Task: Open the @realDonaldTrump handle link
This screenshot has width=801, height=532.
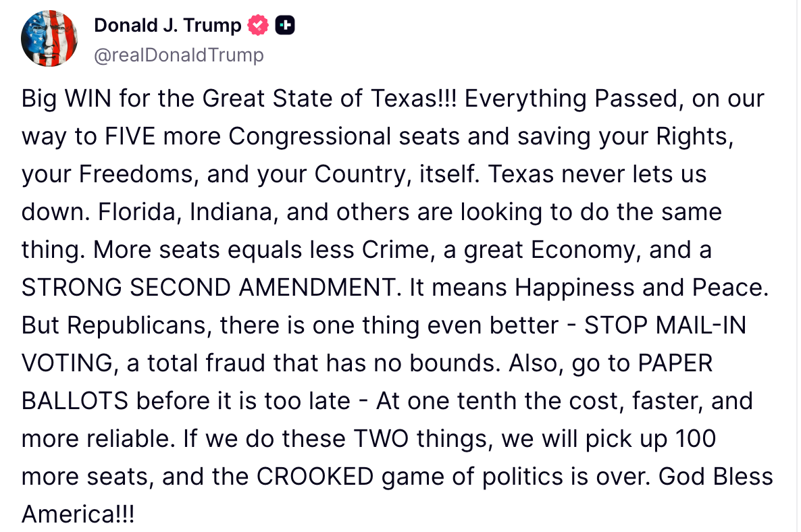Action: (x=178, y=55)
